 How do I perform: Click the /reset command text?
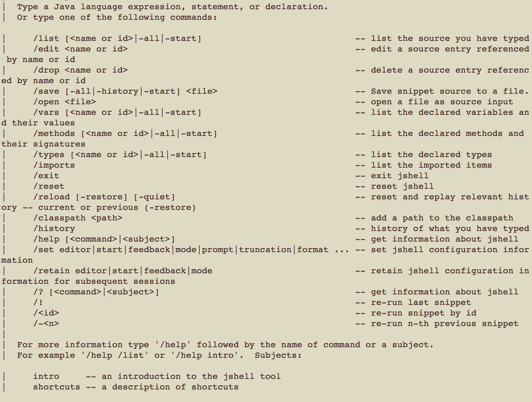click(49, 186)
